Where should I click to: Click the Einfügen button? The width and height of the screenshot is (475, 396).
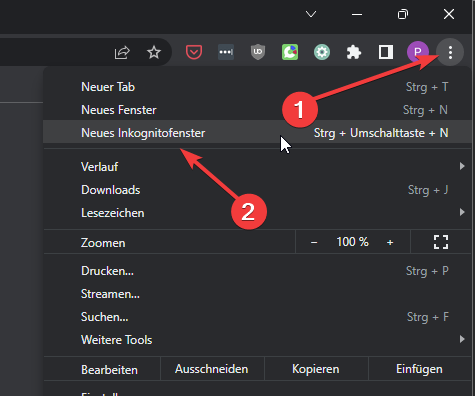tap(420, 369)
